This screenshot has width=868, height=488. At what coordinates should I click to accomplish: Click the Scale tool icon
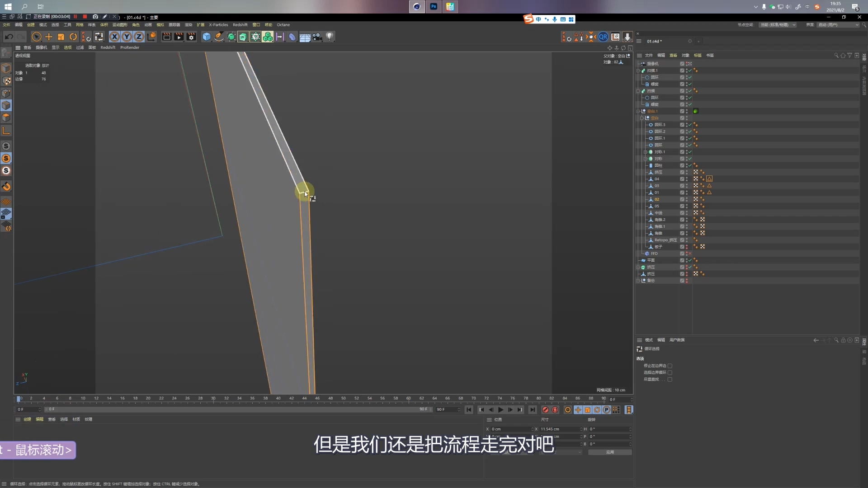click(x=61, y=37)
